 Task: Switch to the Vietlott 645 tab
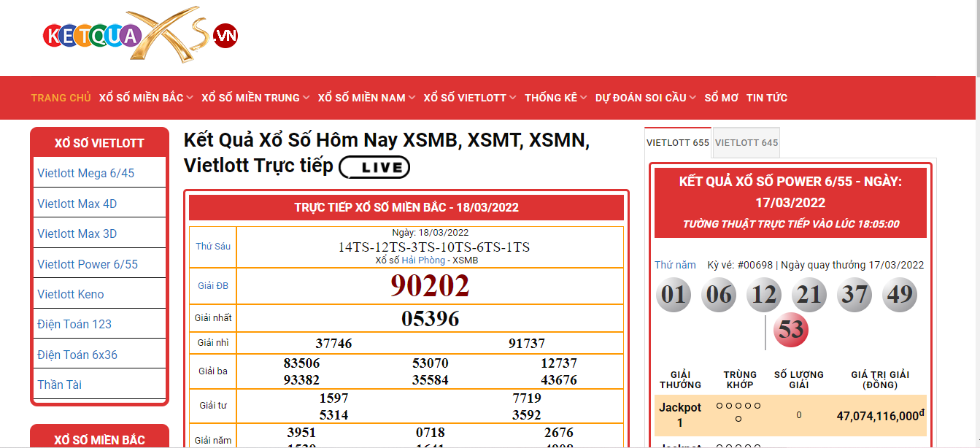pos(746,143)
